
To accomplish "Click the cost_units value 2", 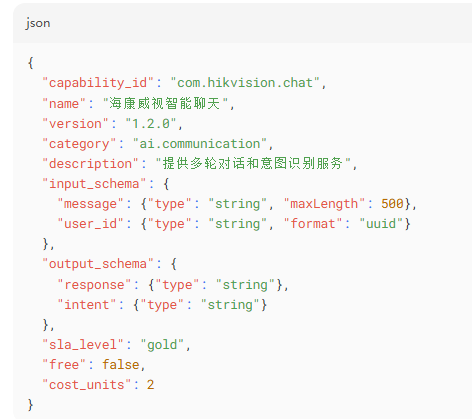I will (150, 385).
